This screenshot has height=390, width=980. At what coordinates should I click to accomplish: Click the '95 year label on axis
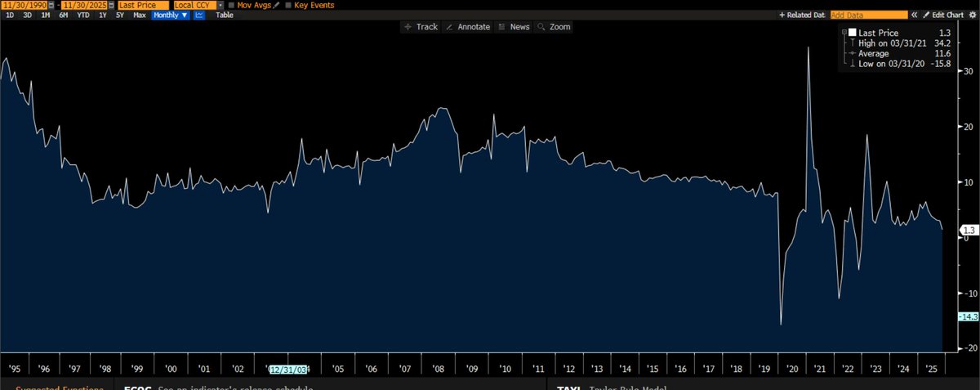(14, 370)
